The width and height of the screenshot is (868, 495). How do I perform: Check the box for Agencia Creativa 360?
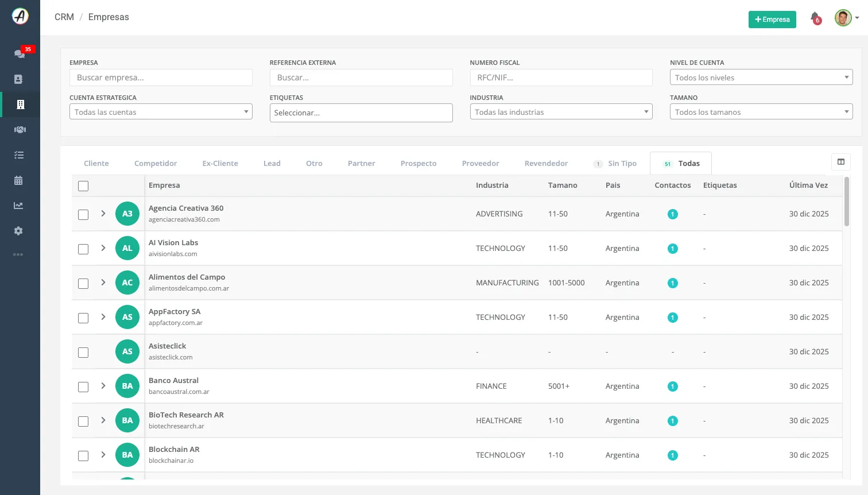[83, 215]
